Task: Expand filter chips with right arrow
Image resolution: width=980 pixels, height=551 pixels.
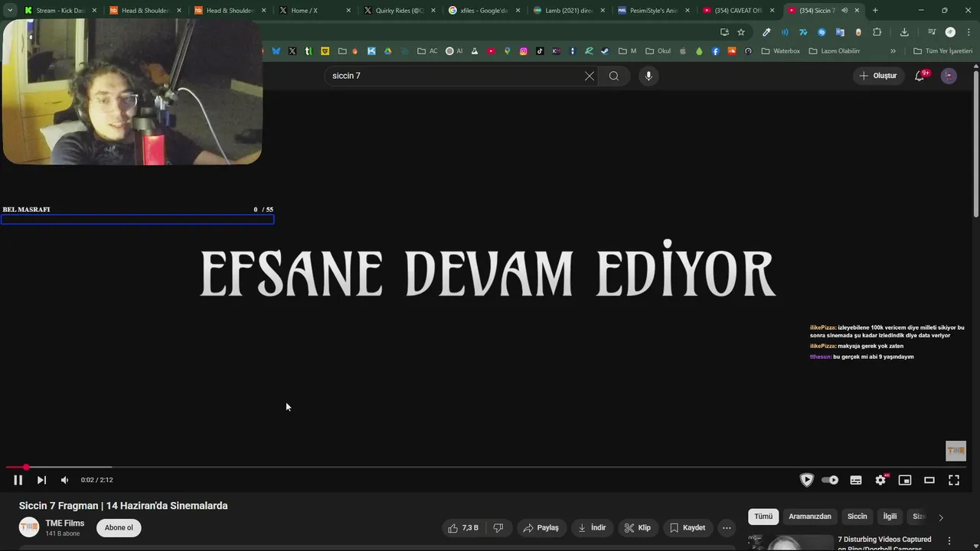Action: click(941, 517)
